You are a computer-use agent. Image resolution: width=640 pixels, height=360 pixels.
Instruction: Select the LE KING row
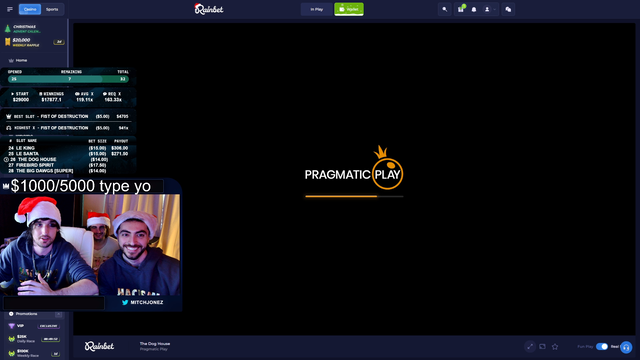click(x=68, y=148)
